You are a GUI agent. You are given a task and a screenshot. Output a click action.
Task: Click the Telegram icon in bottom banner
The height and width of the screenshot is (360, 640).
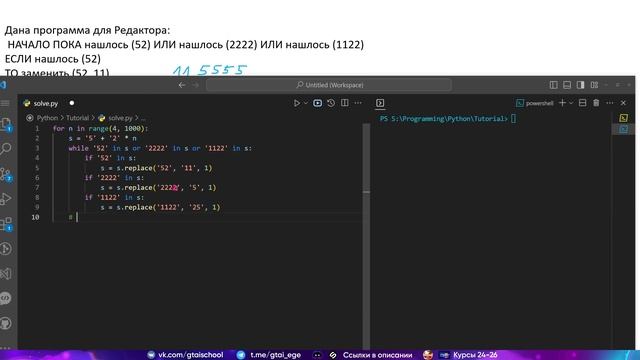241,355
